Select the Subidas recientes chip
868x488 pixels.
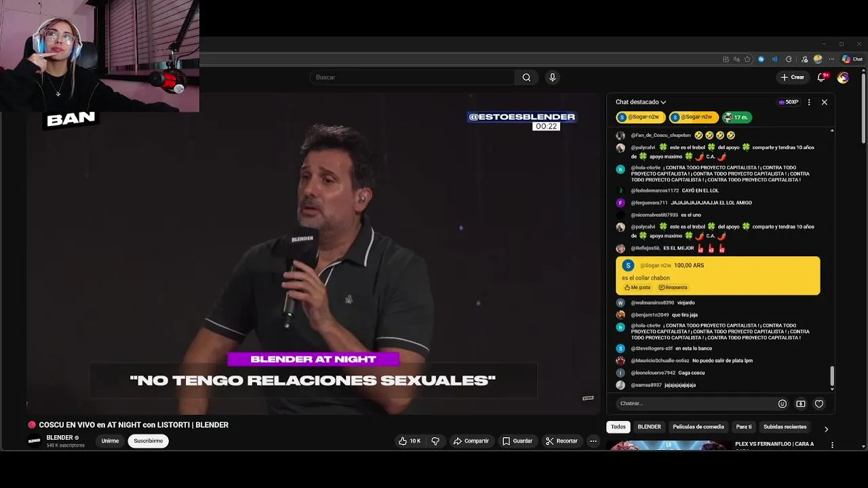pos(785,427)
